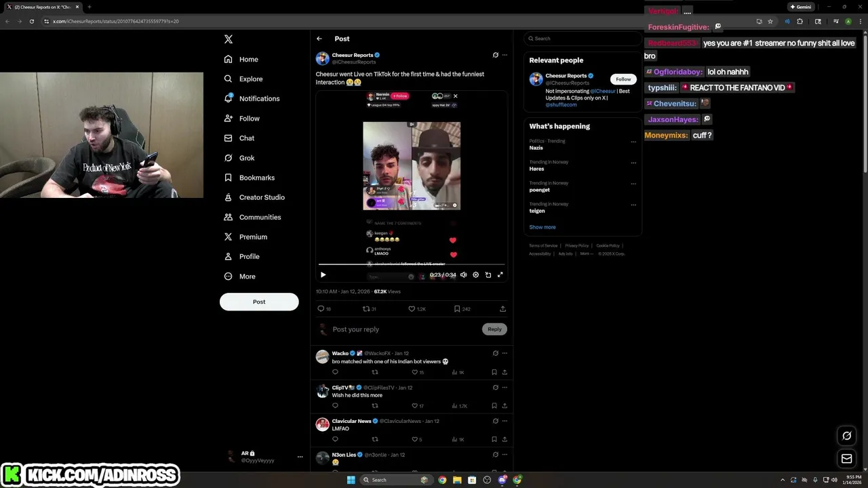Follow Cheesur Reports in Relevant people
This screenshot has height=488, width=868.
623,79
